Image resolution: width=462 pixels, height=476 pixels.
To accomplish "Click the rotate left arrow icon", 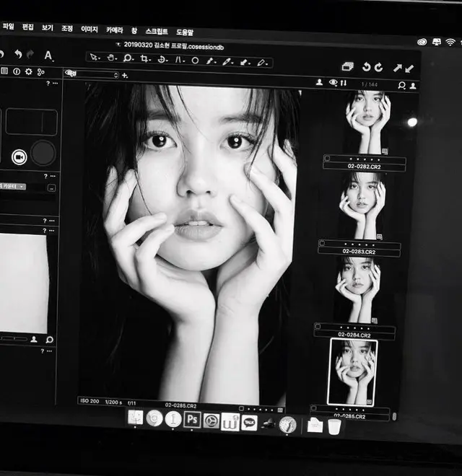I will coord(367,67).
